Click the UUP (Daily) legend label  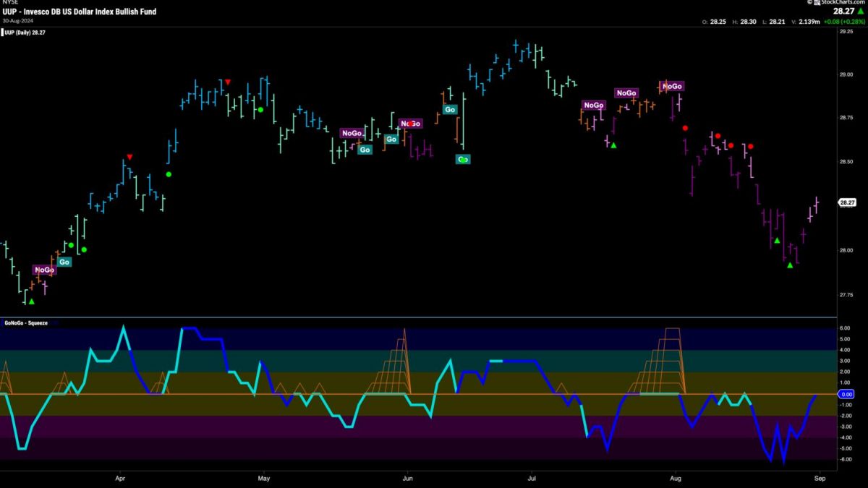(x=24, y=33)
